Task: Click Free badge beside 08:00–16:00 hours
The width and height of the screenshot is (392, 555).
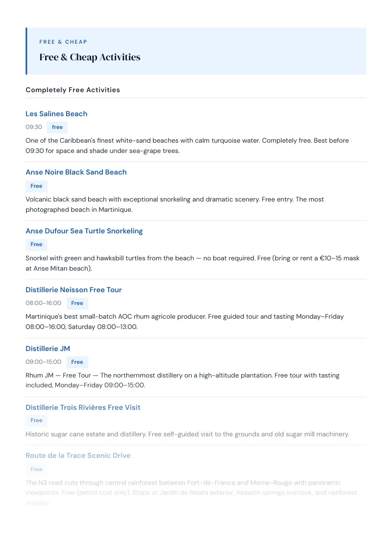Action: pyautogui.click(x=77, y=303)
